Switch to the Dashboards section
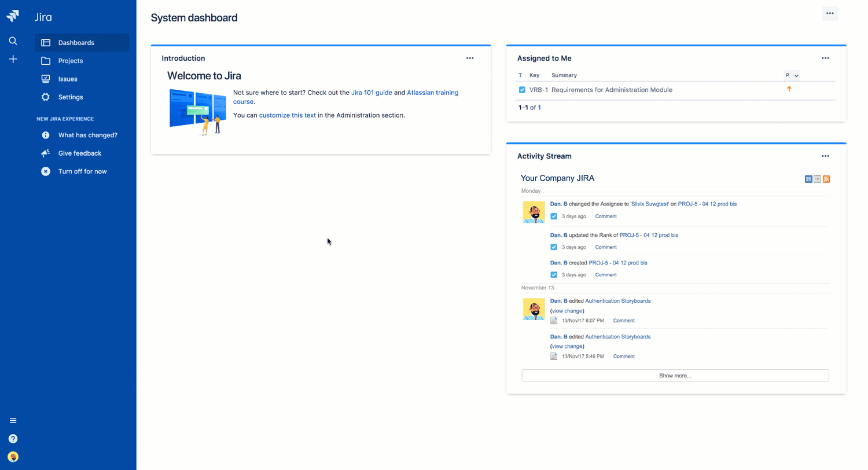The height and width of the screenshot is (470, 868). [x=77, y=42]
